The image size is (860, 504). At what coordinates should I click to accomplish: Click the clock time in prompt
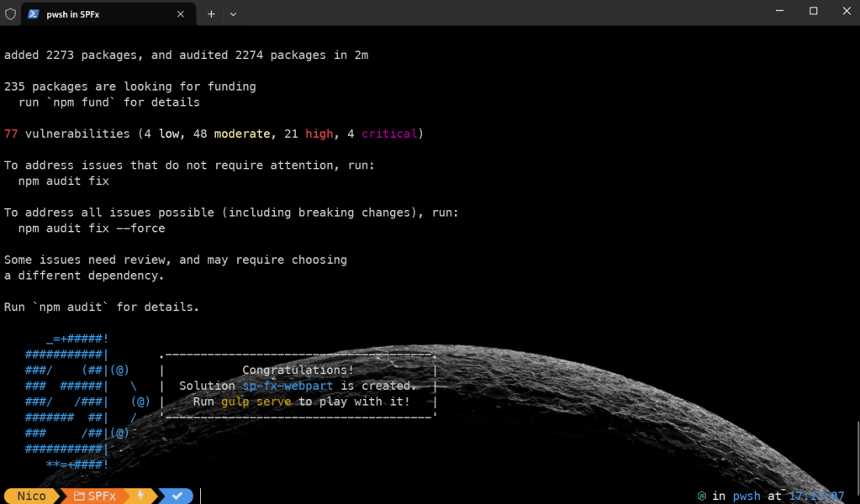[815, 496]
